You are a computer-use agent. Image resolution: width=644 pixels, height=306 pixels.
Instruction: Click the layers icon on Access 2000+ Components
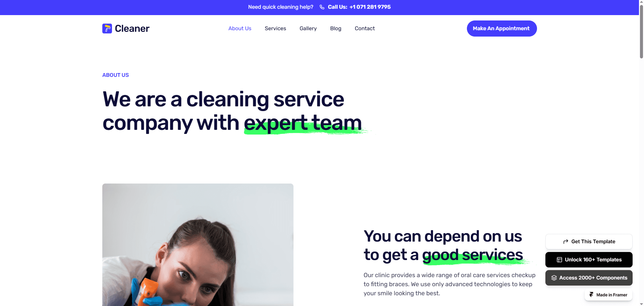[x=554, y=278]
